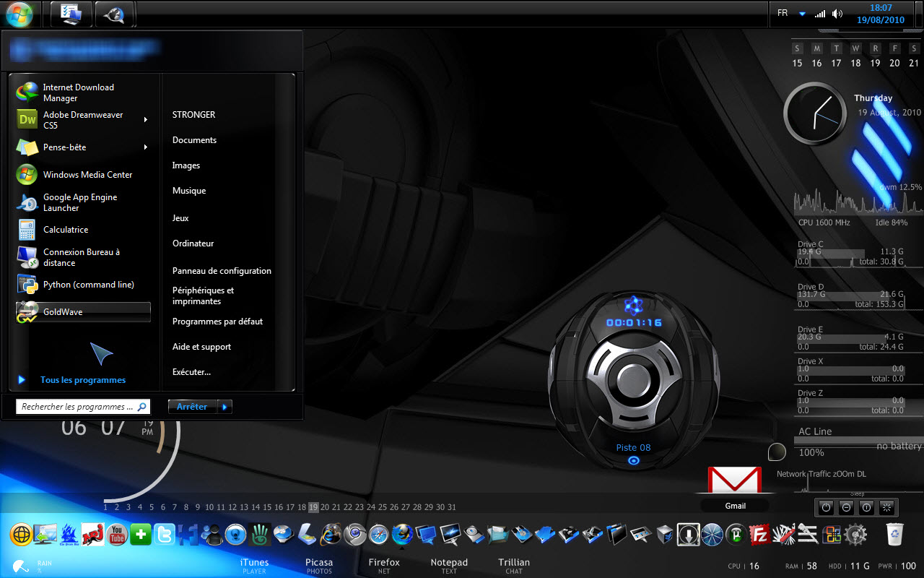The width and height of the screenshot is (924, 578).
Task: Launch FileZilla from the dock
Action: click(759, 535)
